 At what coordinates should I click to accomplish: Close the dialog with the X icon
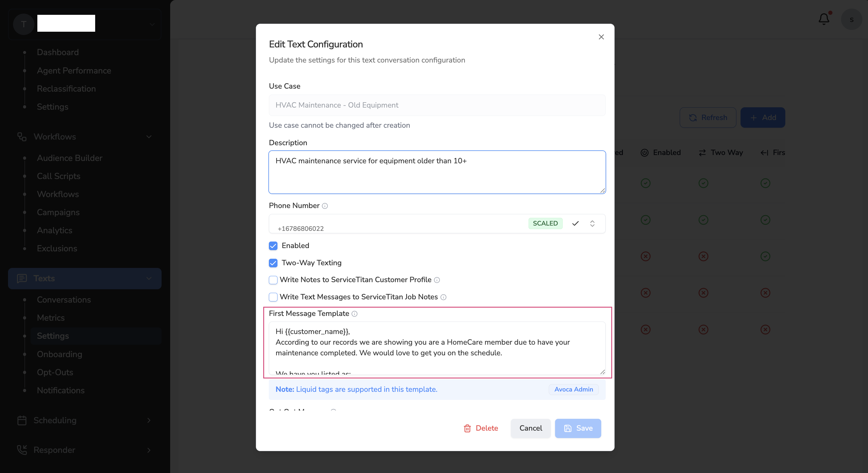pyautogui.click(x=601, y=37)
